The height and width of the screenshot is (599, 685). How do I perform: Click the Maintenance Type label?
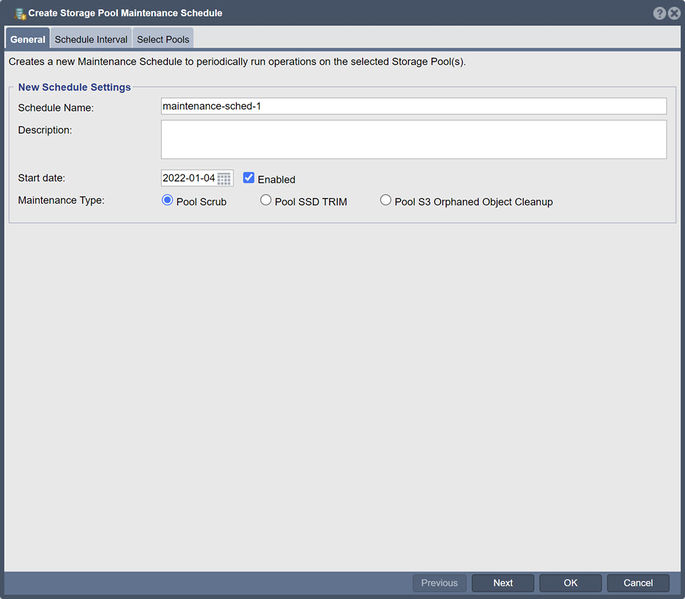61,200
